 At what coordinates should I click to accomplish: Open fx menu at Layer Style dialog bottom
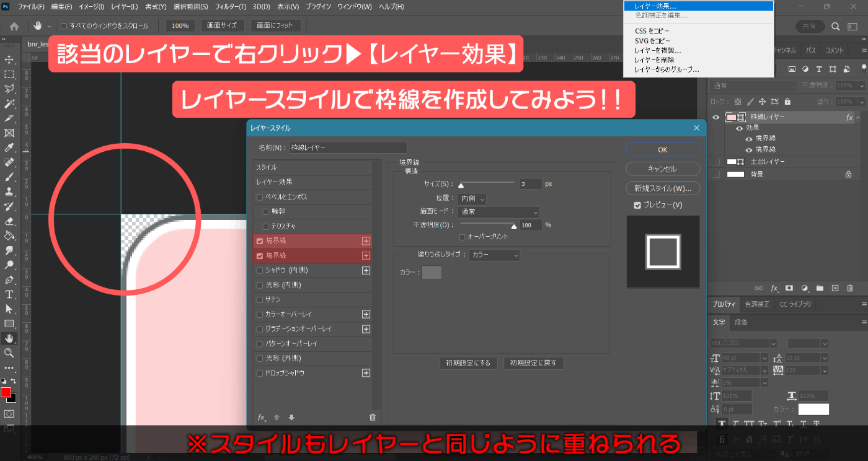pos(262,418)
